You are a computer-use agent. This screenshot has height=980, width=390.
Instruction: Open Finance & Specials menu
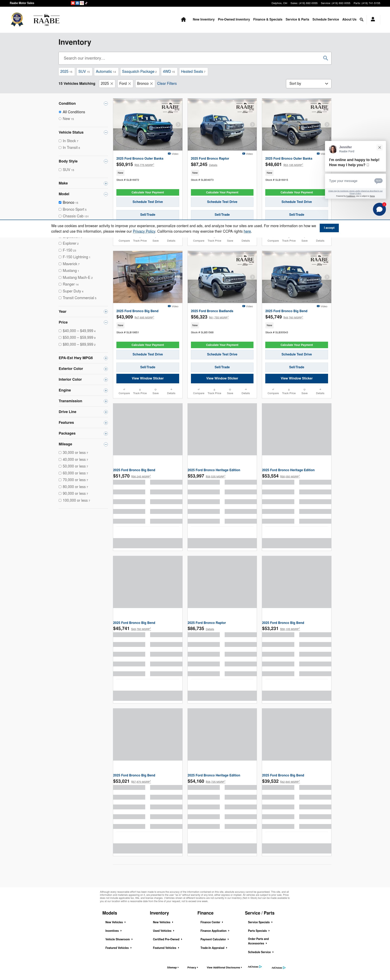[268, 19]
